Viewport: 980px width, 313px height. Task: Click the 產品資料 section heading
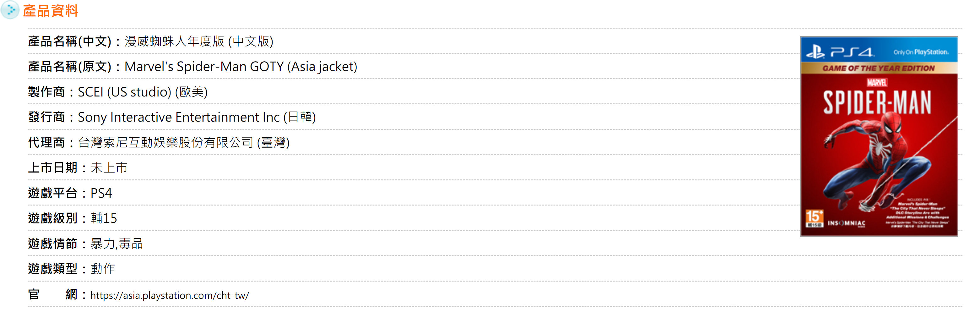50,11
